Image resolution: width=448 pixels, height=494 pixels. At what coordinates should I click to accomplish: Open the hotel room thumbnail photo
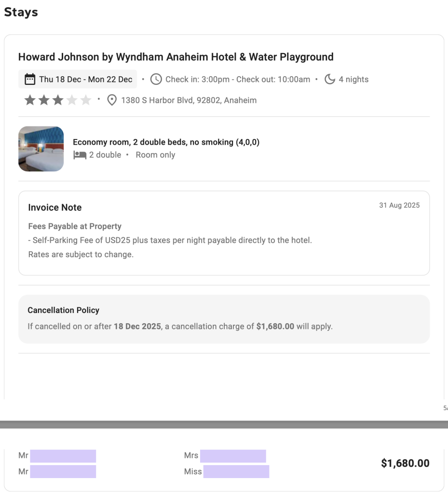coord(41,149)
